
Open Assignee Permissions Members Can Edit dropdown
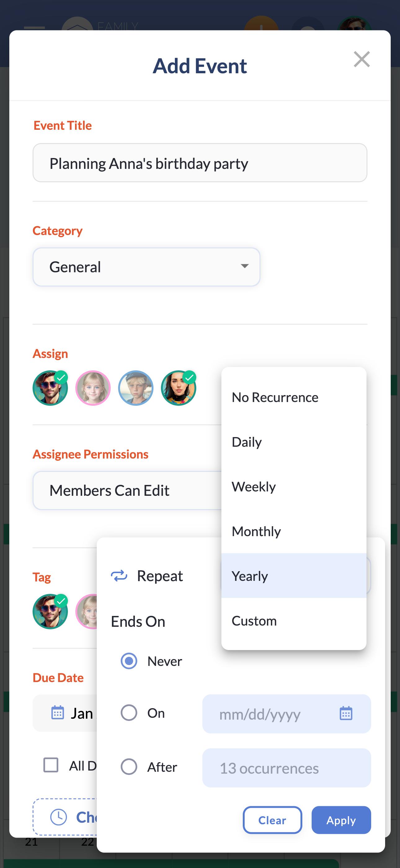coord(127,490)
